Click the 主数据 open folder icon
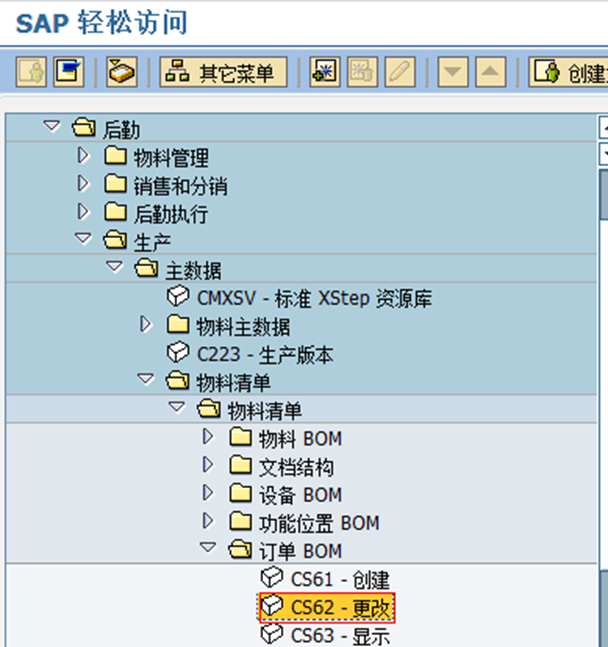This screenshot has width=608, height=647. coord(147,268)
